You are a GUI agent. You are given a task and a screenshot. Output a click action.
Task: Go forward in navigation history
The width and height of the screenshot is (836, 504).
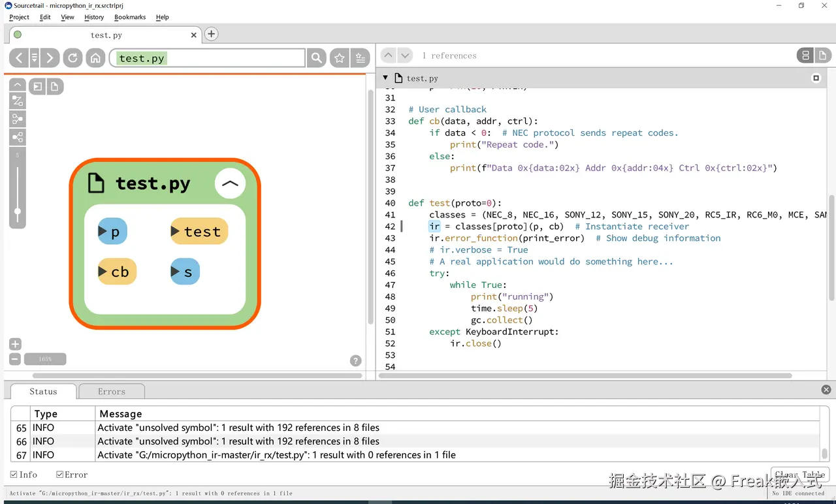tap(50, 58)
